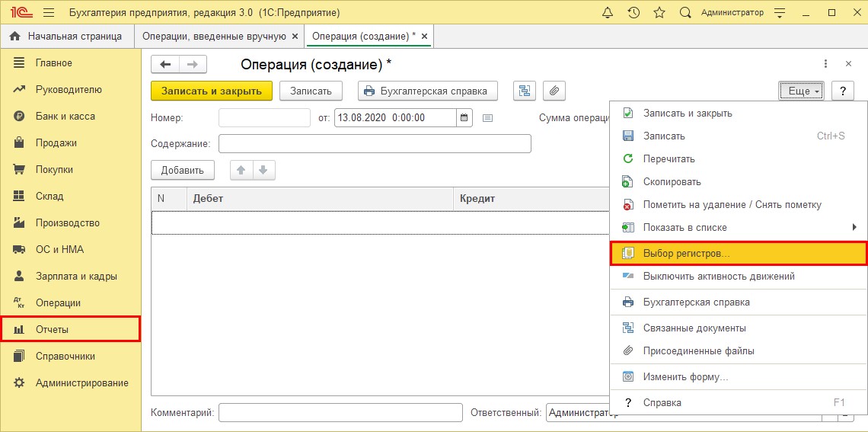The image size is (868, 432).
Task: Click the list icon beside date
Action: point(487,118)
